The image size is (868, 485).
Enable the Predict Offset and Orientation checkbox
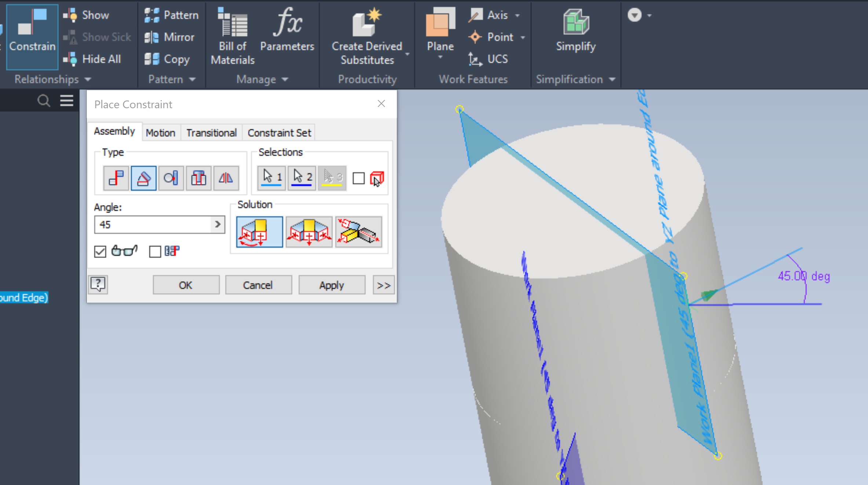point(155,252)
